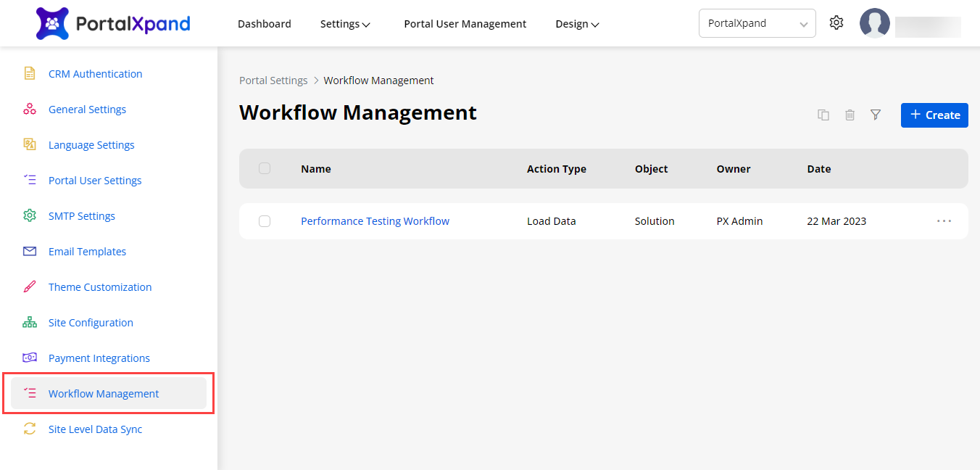This screenshot has height=470, width=980.
Task: Click the blue Create button
Action: [934, 115]
